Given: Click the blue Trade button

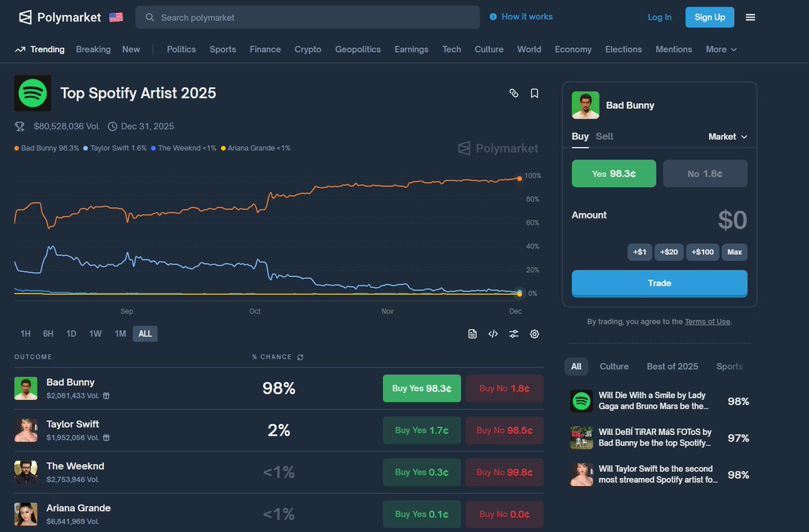Looking at the screenshot, I should click(659, 283).
